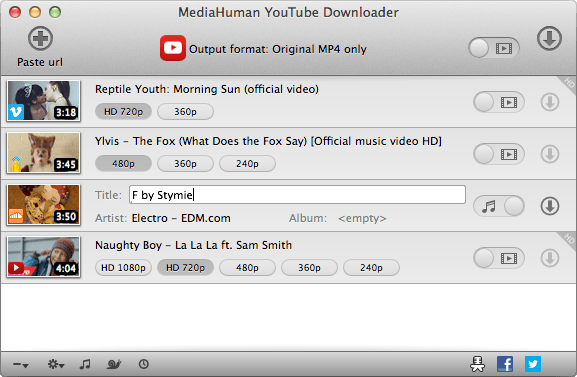Select HD 1080p for Naughty Boy video
Viewport: 577px width, 377px height.
click(x=123, y=268)
